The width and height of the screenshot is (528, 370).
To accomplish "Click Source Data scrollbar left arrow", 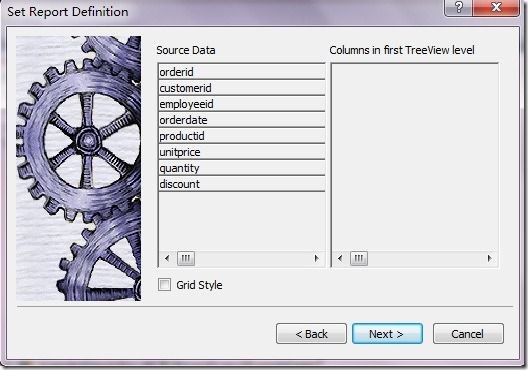I will [167, 259].
